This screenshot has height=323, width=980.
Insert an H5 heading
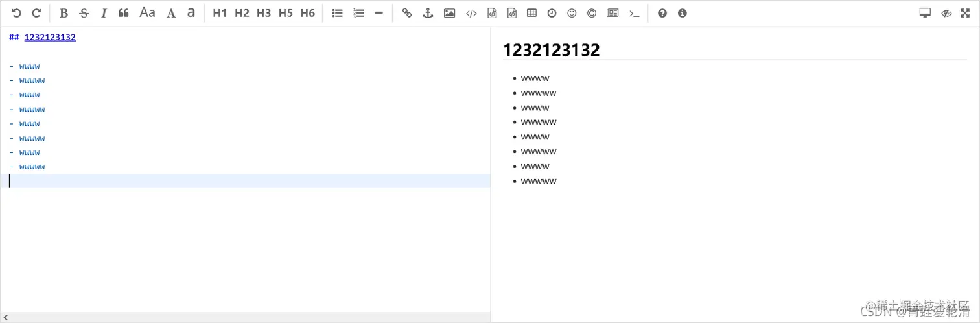coord(286,13)
